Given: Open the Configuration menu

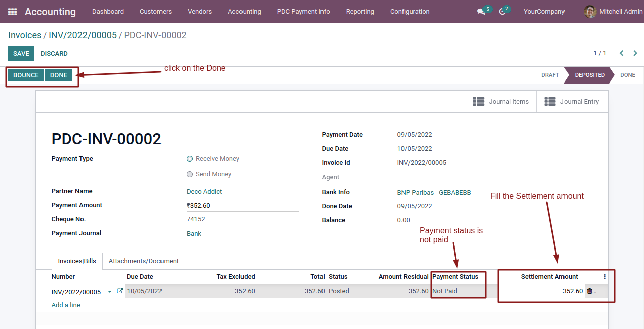Looking at the screenshot, I should (410, 12).
